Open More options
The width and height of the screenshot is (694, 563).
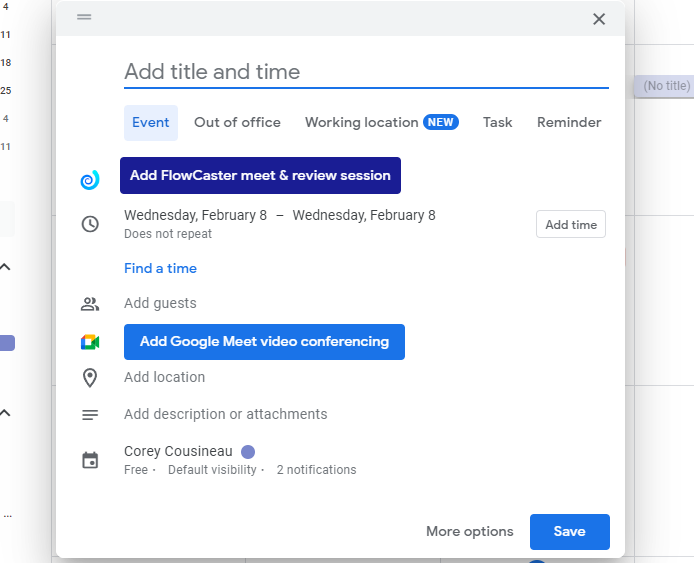[470, 532]
